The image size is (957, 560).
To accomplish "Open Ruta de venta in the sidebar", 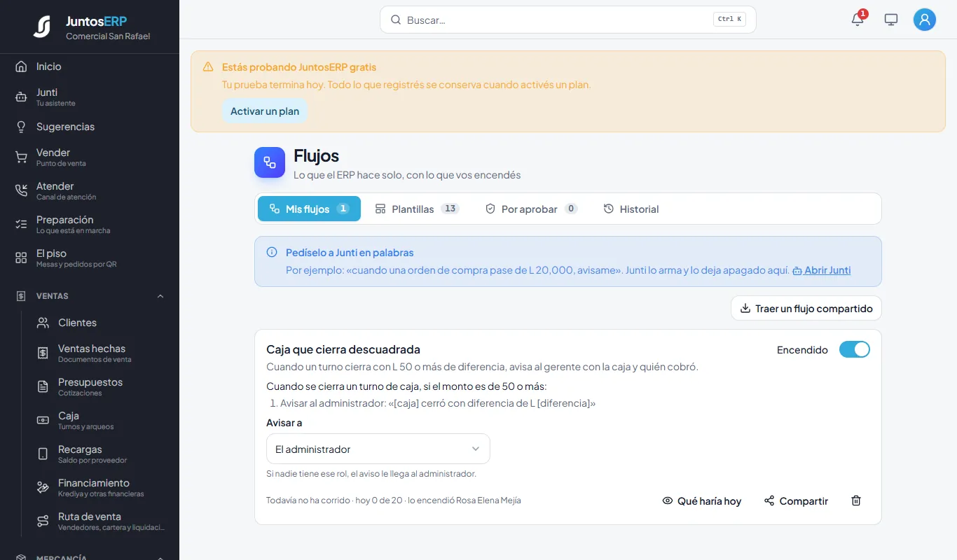I will 101,521.
